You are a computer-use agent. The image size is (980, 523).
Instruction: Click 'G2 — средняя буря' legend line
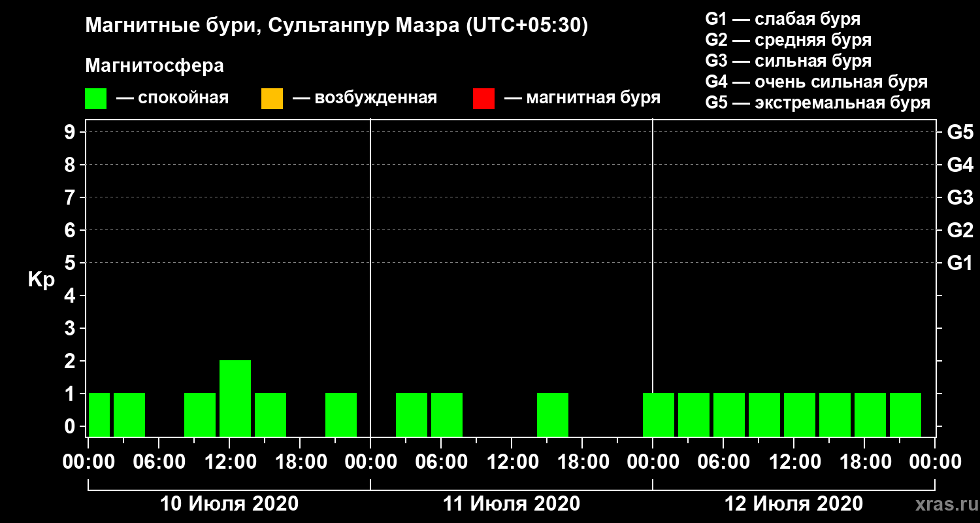click(x=788, y=40)
